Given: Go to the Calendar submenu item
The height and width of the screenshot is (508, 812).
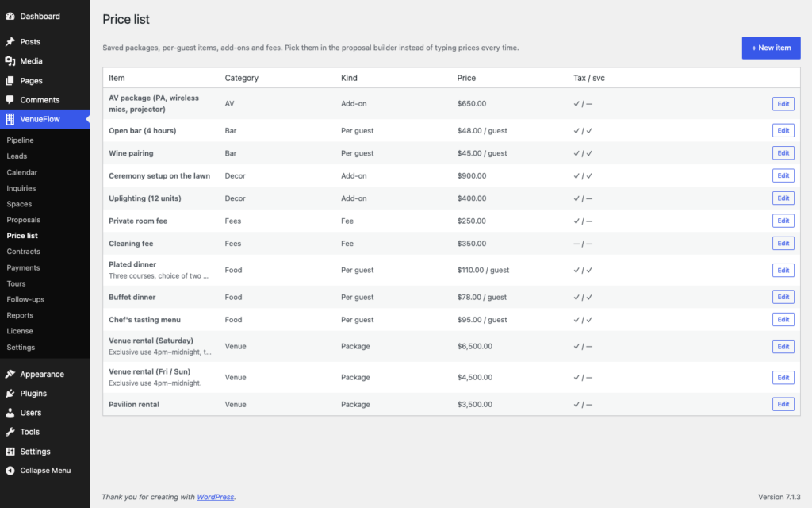Looking at the screenshot, I should (x=21, y=172).
